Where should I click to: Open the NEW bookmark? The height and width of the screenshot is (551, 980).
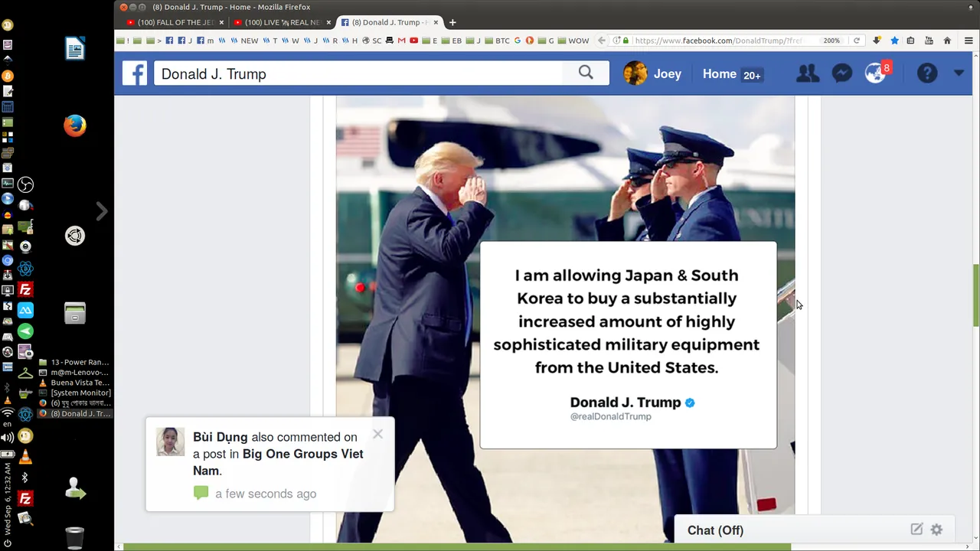pos(245,41)
